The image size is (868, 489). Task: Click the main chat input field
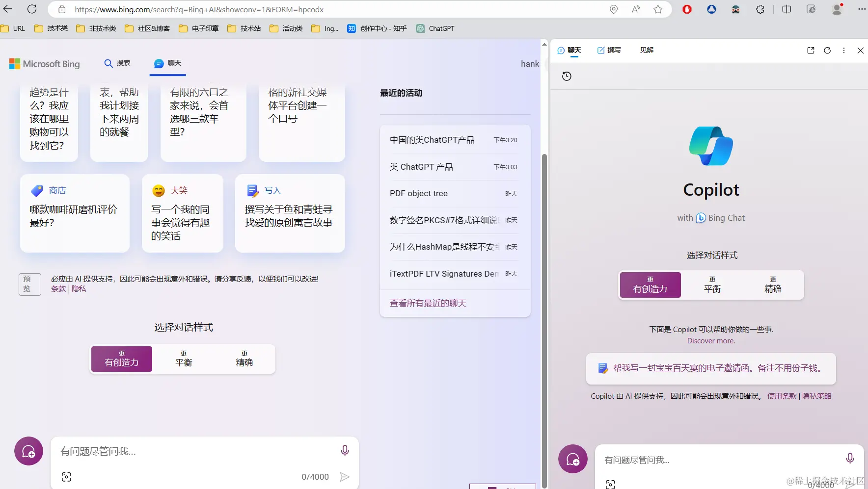[x=196, y=451]
